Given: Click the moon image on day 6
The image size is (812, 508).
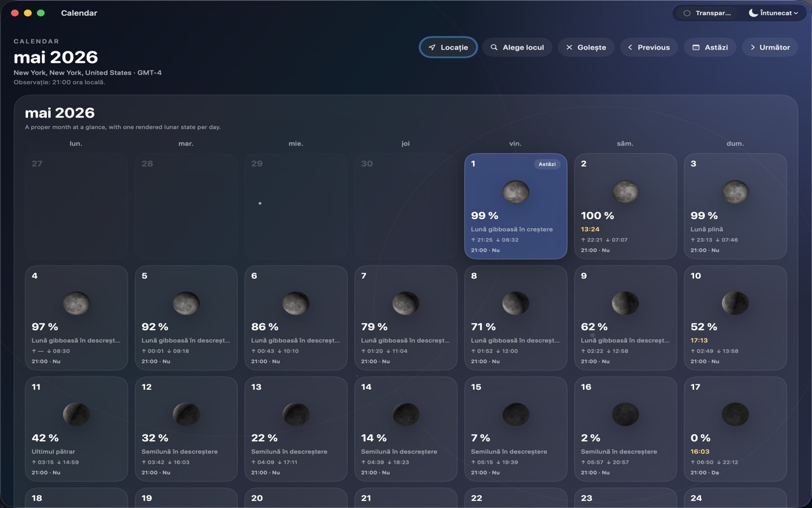Looking at the screenshot, I should [296, 303].
